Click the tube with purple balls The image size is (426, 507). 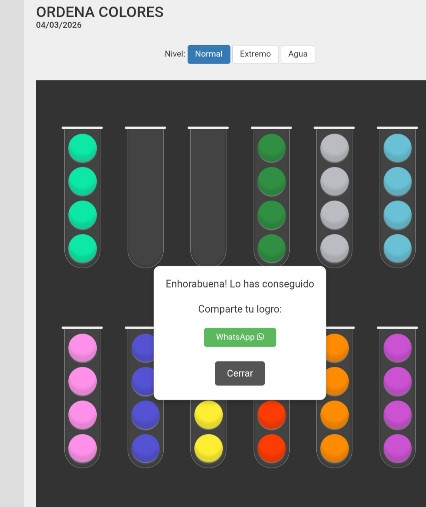tap(397, 397)
